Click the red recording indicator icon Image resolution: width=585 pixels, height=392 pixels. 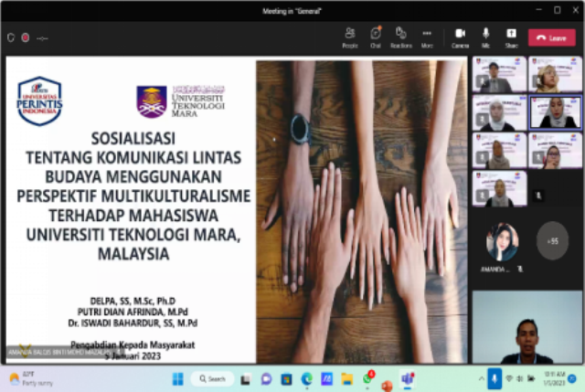25,38
